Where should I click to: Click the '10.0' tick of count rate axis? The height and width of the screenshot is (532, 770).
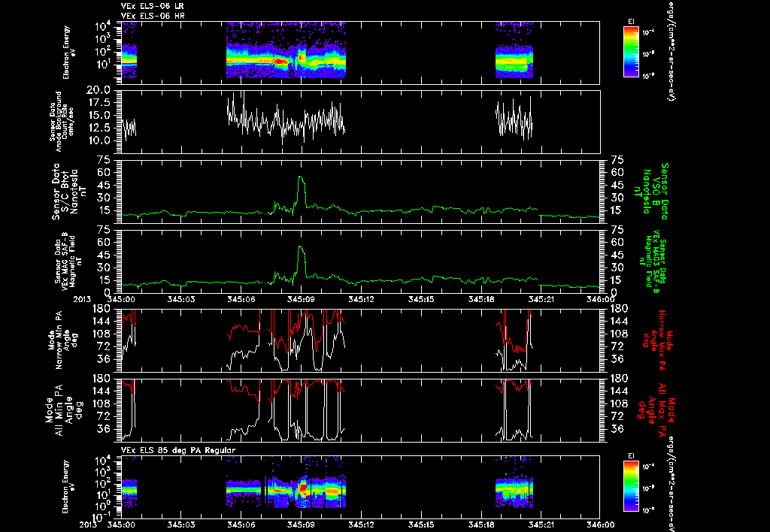pos(98,141)
